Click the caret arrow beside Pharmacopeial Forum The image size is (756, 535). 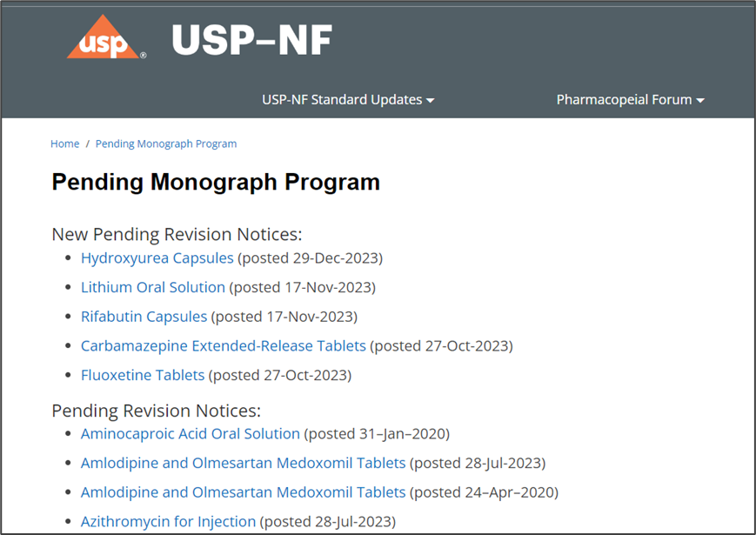pos(700,100)
